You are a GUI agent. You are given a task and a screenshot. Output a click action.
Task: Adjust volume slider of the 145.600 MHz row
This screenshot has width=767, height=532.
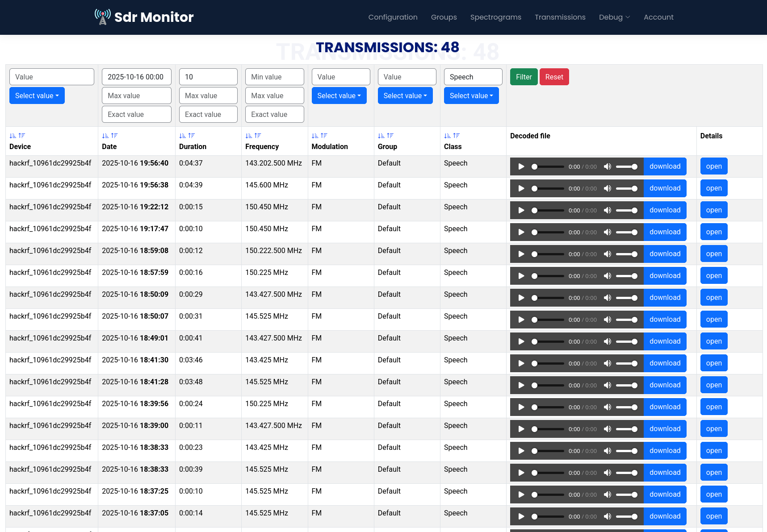(627, 188)
